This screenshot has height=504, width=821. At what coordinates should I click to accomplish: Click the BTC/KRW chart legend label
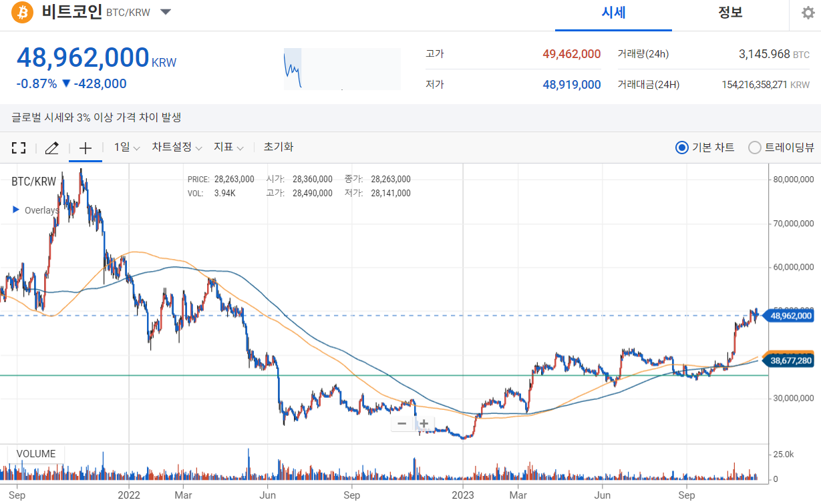pos(34,182)
